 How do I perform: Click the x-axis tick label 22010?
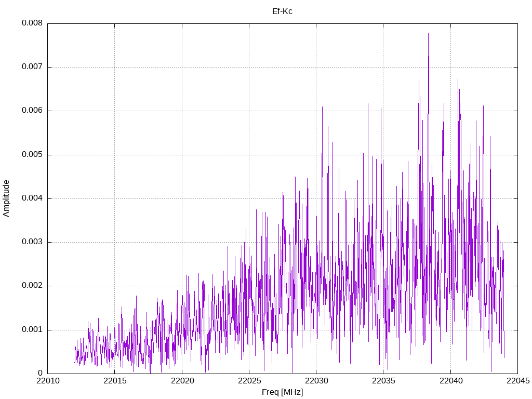click(48, 381)
